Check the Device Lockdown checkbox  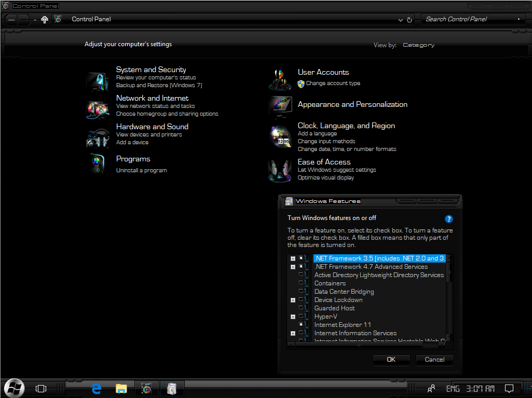click(x=301, y=299)
